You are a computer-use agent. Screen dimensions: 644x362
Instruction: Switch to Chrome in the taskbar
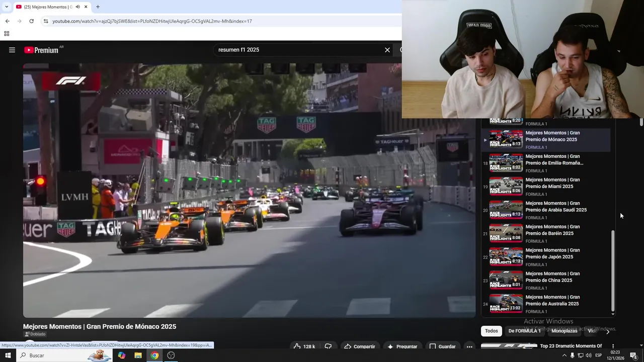[154, 355]
